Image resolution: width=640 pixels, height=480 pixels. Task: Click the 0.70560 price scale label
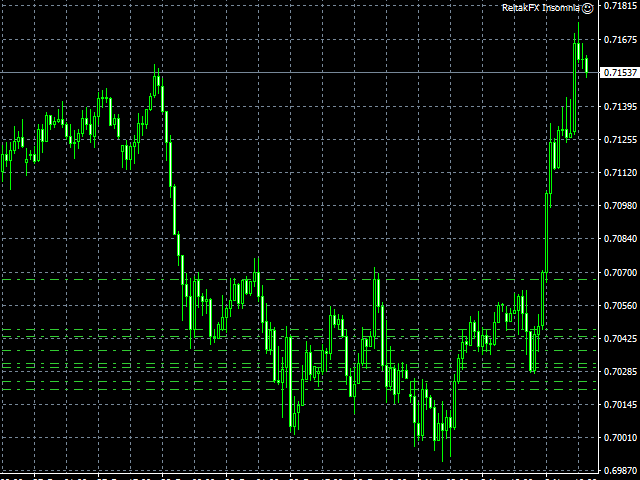click(x=620, y=306)
